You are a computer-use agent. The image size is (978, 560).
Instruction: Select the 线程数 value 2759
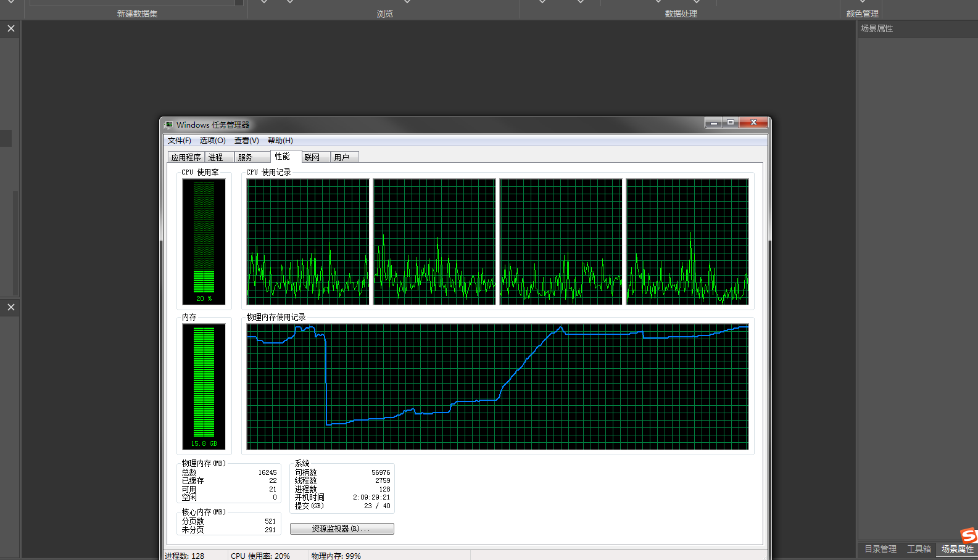[x=383, y=481]
